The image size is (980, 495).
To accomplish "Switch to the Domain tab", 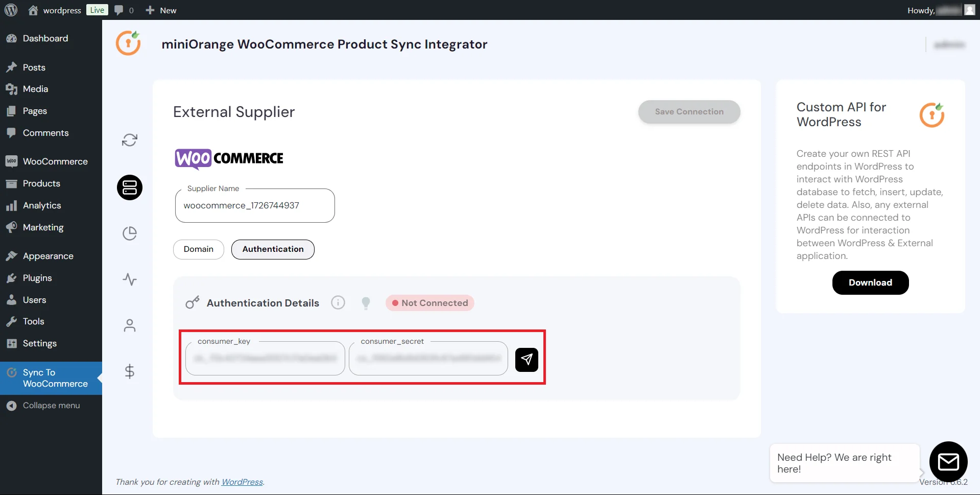I will (199, 249).
